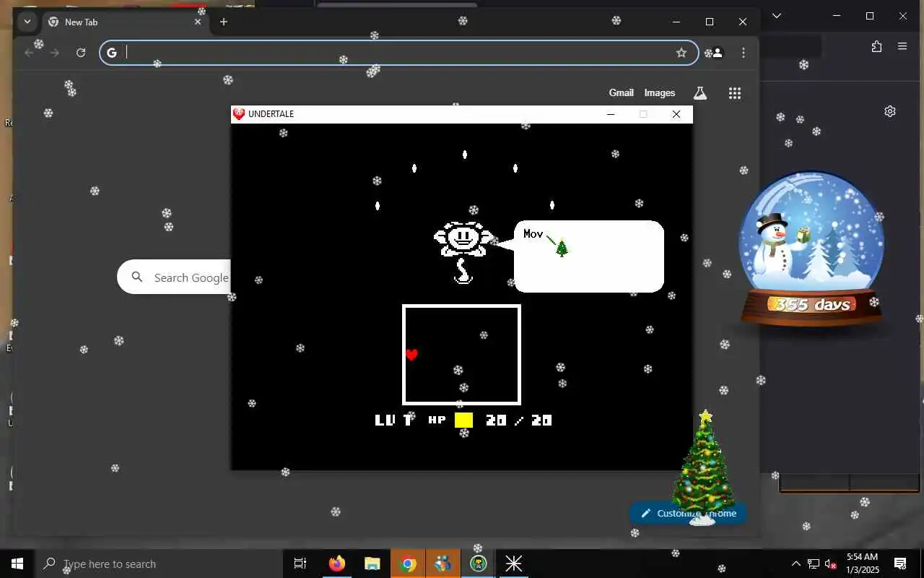This screenshot has width=924, height=578.
Task: Go back in Chrome navigation
Action: click(29, 53)
